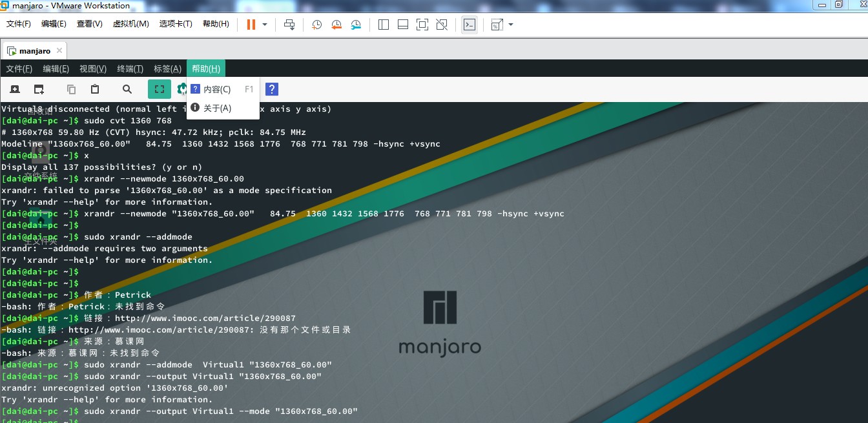This screenshot has height=423, width=868.
Task: Revert virtual machine to previous snapshot
Action: (336, 25)
